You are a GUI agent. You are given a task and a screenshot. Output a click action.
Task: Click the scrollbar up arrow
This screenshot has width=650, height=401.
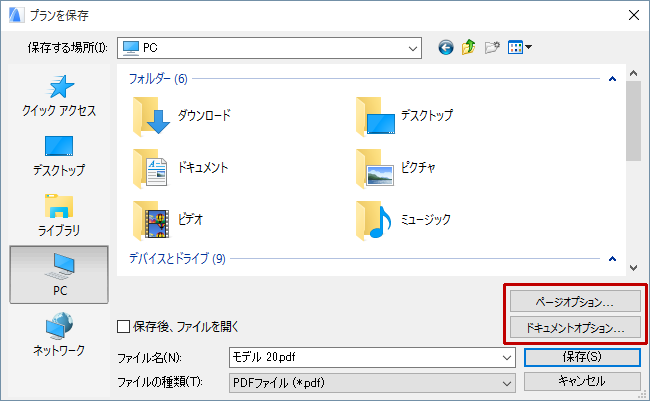coord(633,73)
